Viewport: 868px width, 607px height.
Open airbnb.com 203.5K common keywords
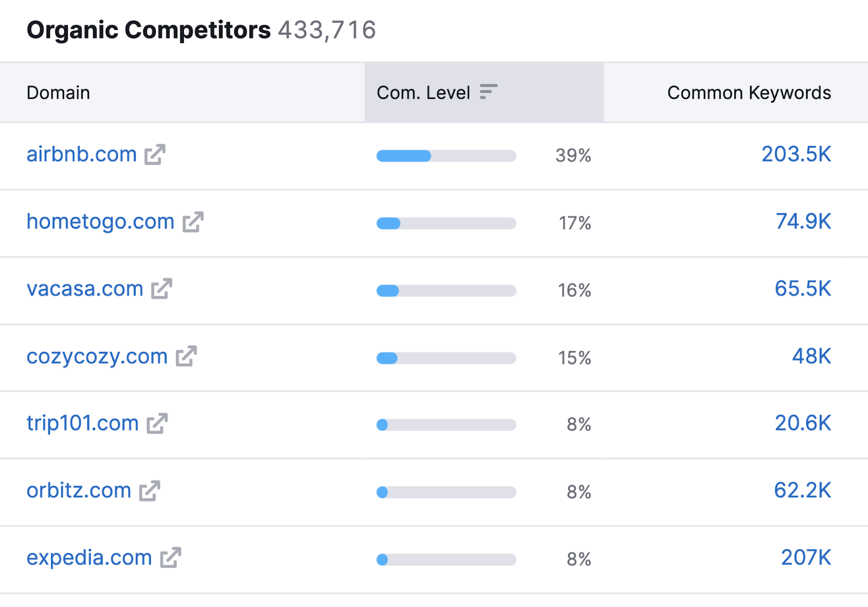pyautogui.click(x=796, y=154)
